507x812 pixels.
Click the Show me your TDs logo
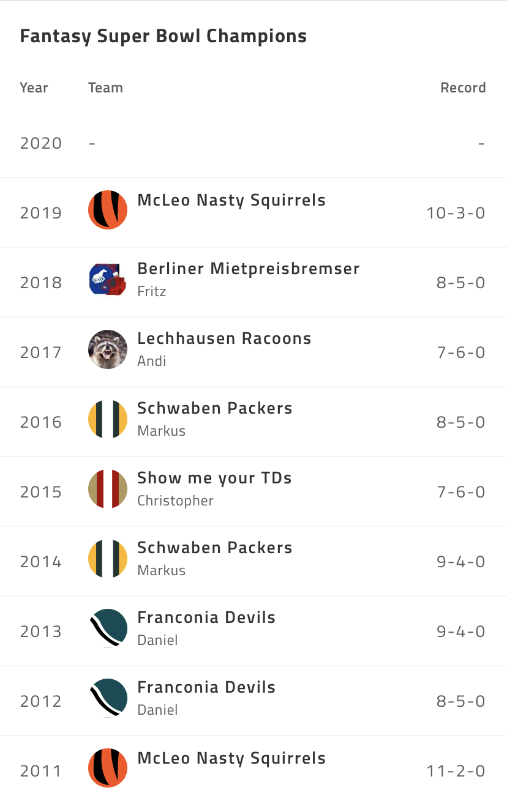click(x=108, y=489)
